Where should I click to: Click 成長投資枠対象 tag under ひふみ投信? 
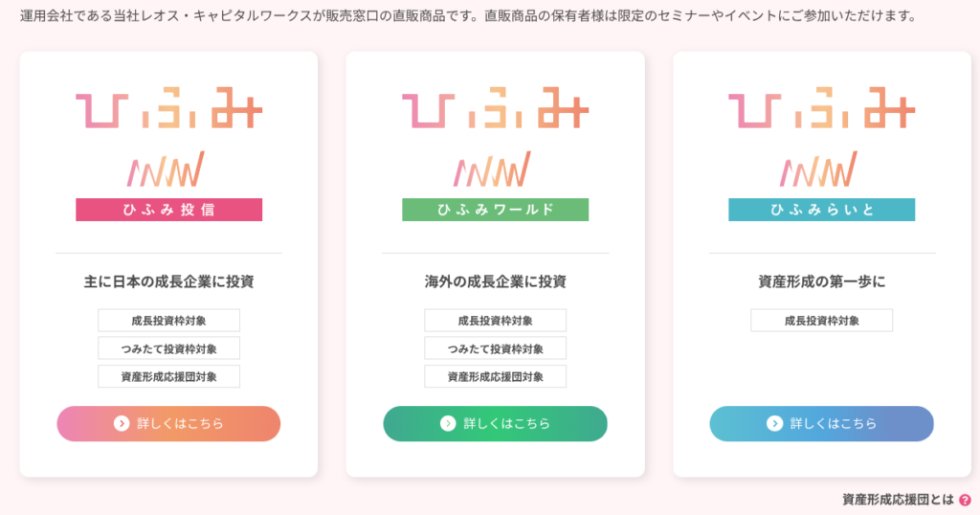coord(168,321)
